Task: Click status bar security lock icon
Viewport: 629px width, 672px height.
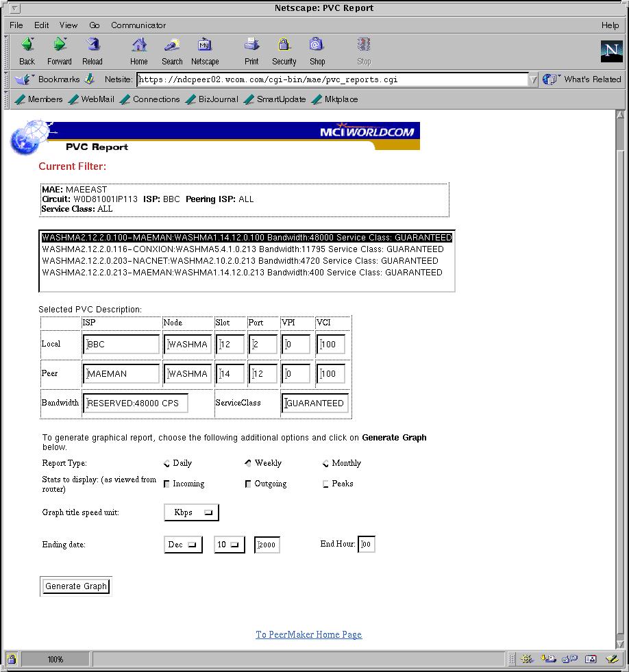Action: click(x=12, y=659)
